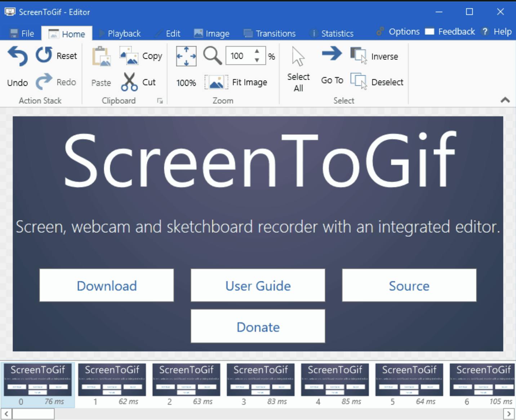Click the Download button in the frame
The image size is (516, 420).
click(107, 285)
